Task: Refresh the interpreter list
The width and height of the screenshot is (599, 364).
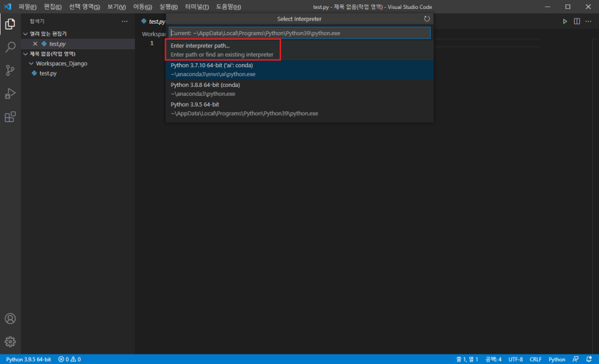Action: [427, 19]
